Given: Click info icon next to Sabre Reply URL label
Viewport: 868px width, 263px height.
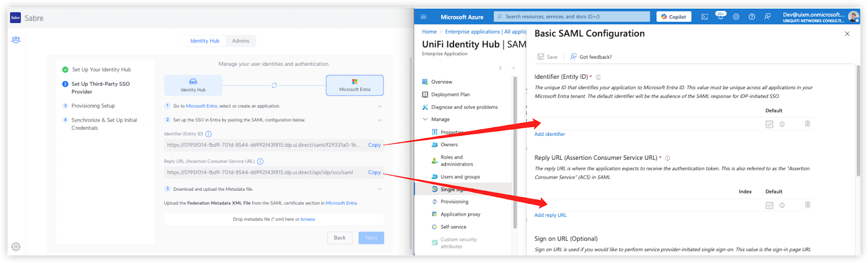Looking at the screenshot, I should click(260, 161).
